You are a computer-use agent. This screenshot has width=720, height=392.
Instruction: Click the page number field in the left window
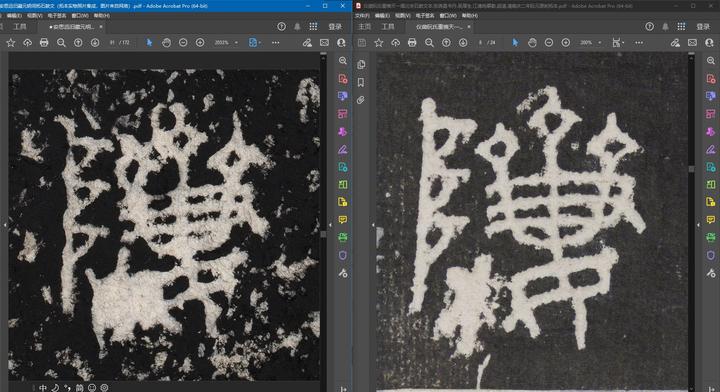(112, 43)
